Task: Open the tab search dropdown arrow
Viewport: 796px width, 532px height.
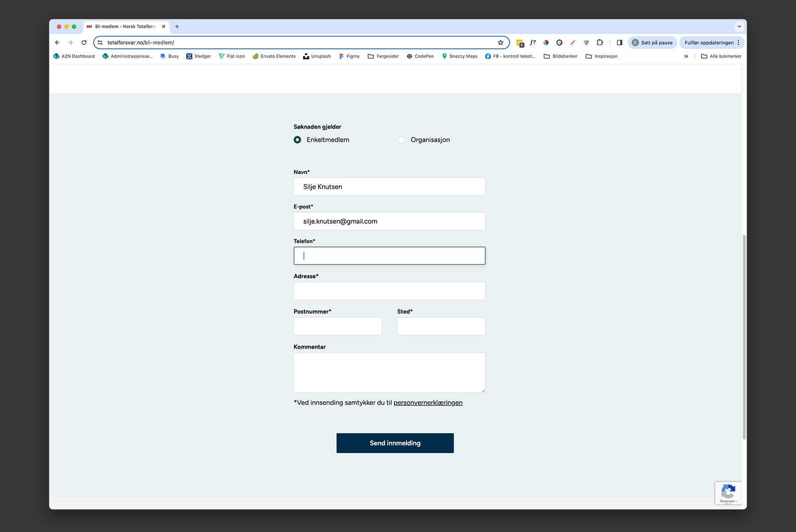Action: [x=739, y=27]
